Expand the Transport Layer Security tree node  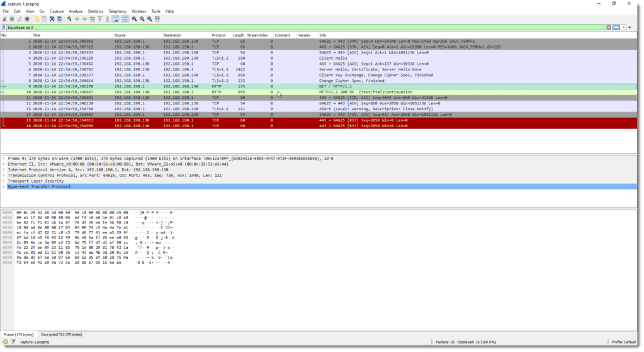pos(4,181)
